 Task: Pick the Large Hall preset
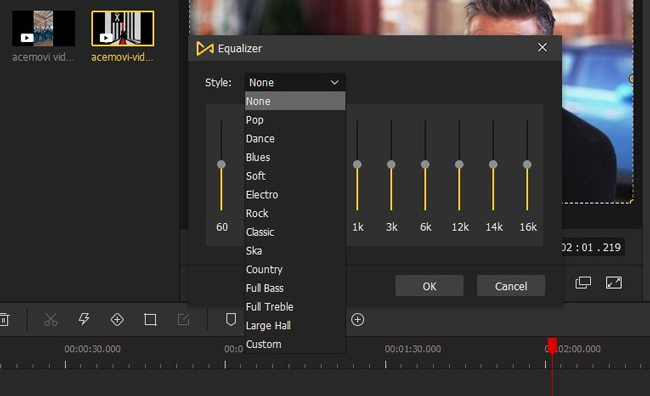coord(295,325)
